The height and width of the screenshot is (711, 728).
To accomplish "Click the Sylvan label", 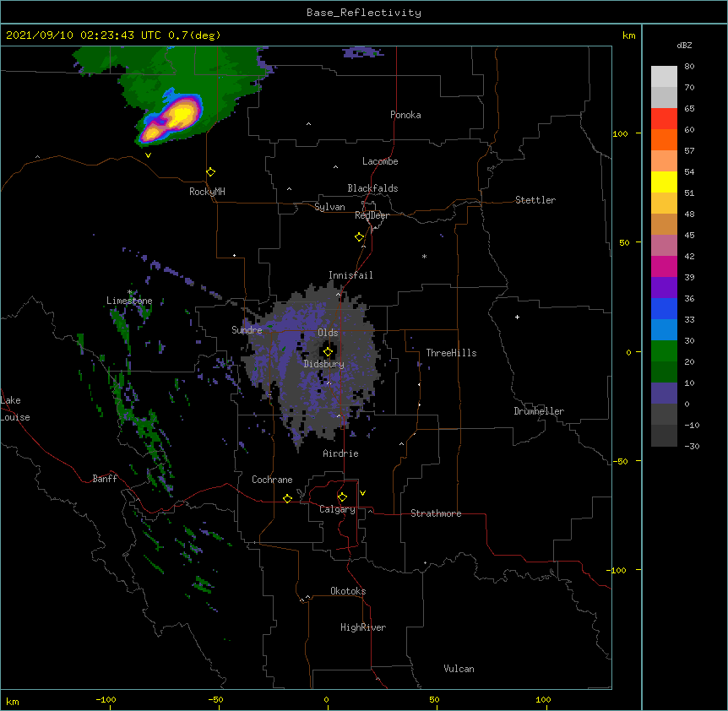I will point(329,207).
